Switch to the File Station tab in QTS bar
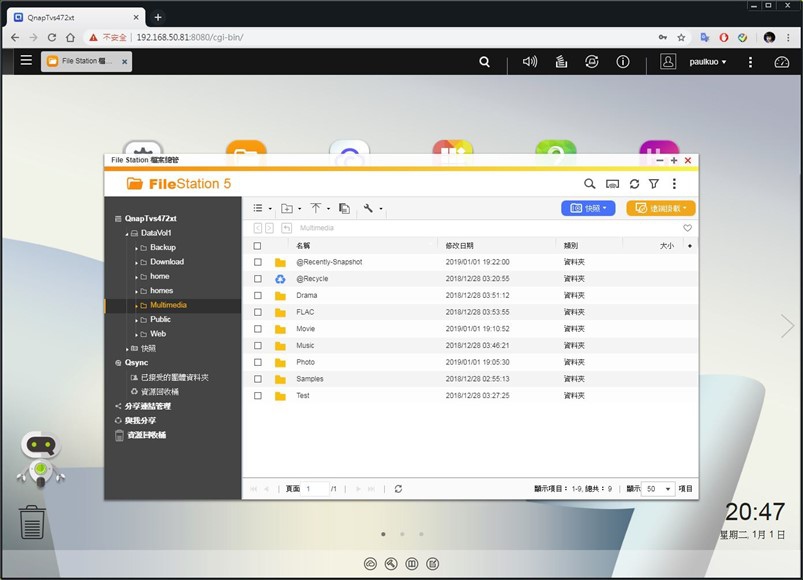 tap(86, 61)
